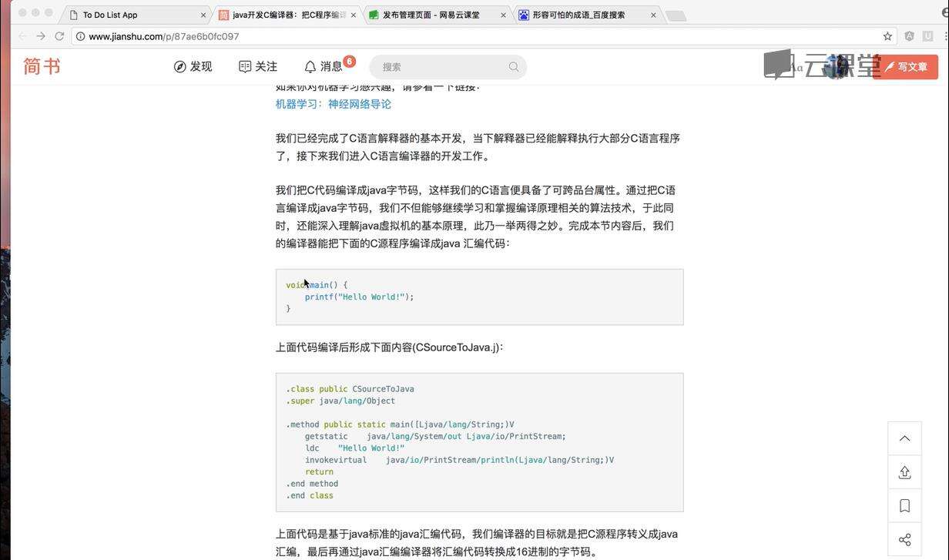Viewport: 949px width, 560px height.
Task: Bookmark page using star icon in address bar
Action: pyautogui.click(x=887, y=36)
